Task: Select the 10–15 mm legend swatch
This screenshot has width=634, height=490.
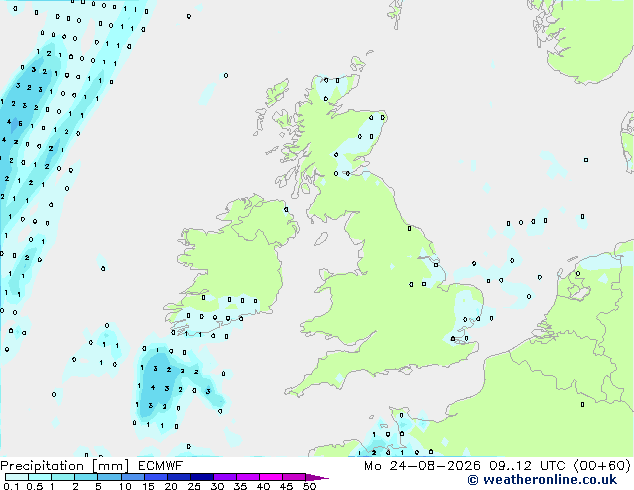Action: coord(133,477)
